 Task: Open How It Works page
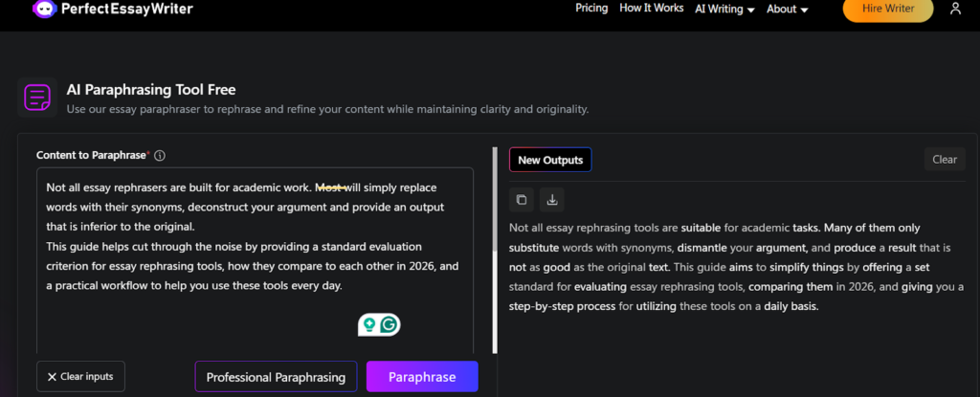coord(651,8)
